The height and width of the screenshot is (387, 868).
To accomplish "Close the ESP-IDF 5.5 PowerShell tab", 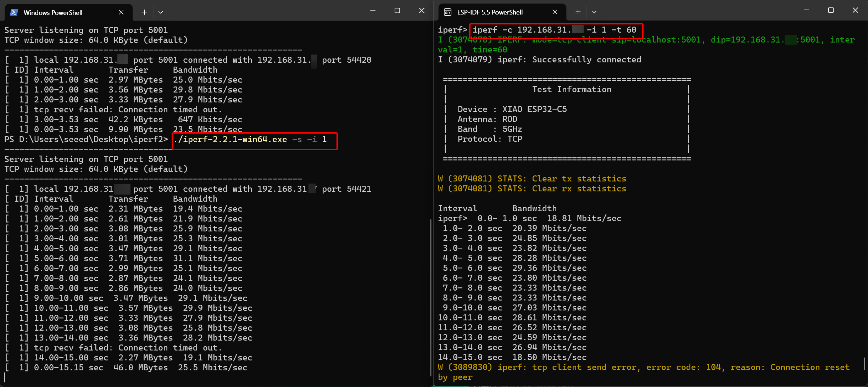I will coord(555,12).
